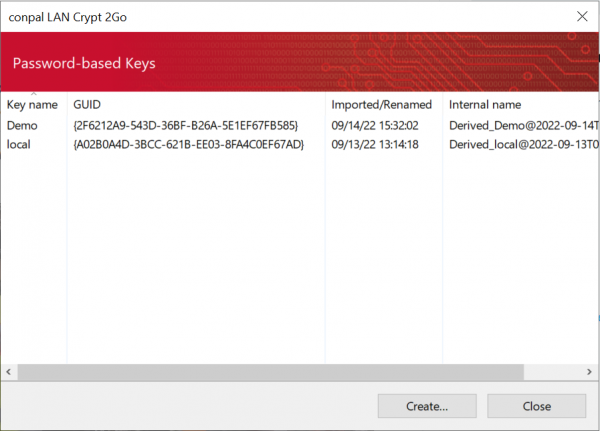This screenshot has width=600, height=431.
Task: Click the horizontal scrollbar thumb
Action: pyautogui.click(x=271, y=372)
